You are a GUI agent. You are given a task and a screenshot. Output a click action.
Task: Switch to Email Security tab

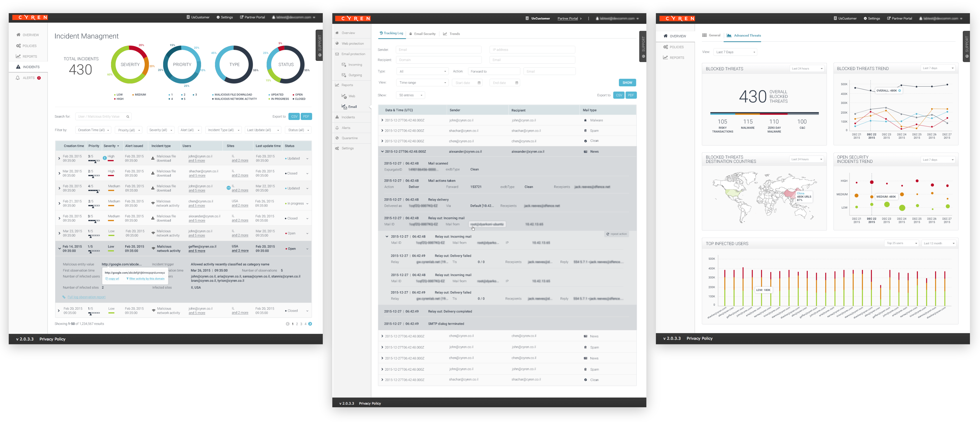click(422, 34)
